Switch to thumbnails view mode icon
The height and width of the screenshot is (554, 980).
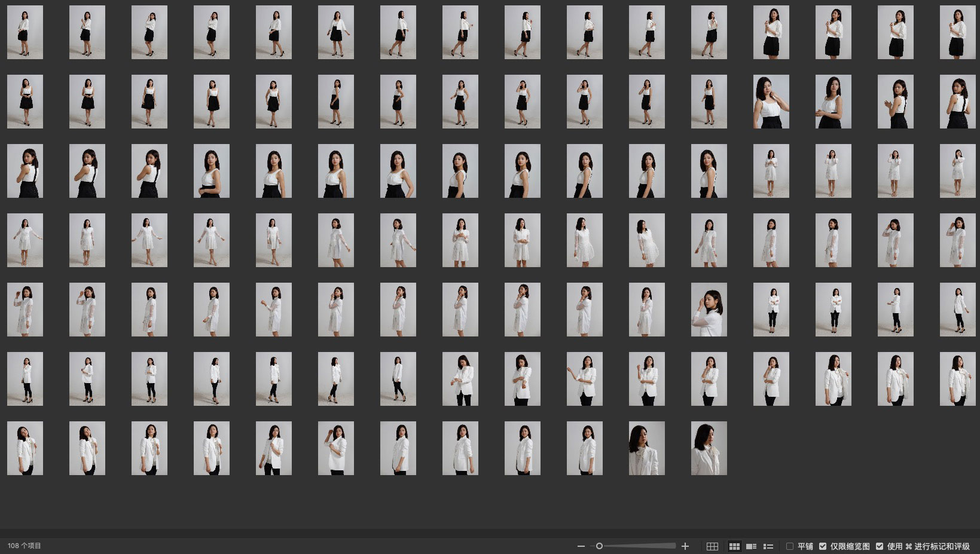(x=734, y=546)
